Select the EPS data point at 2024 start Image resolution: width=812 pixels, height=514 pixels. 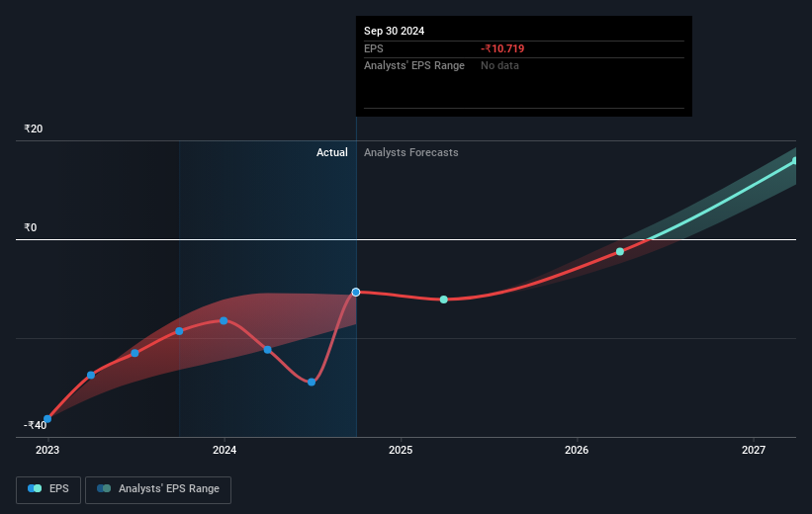pyautogui.click(x=224, y=321)
